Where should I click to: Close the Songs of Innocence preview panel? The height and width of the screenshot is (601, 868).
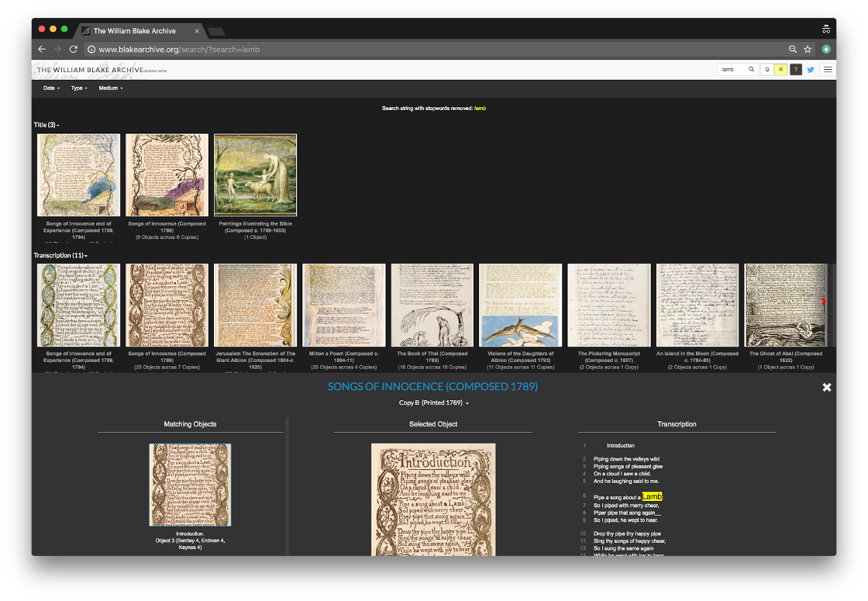pos(826,387)
